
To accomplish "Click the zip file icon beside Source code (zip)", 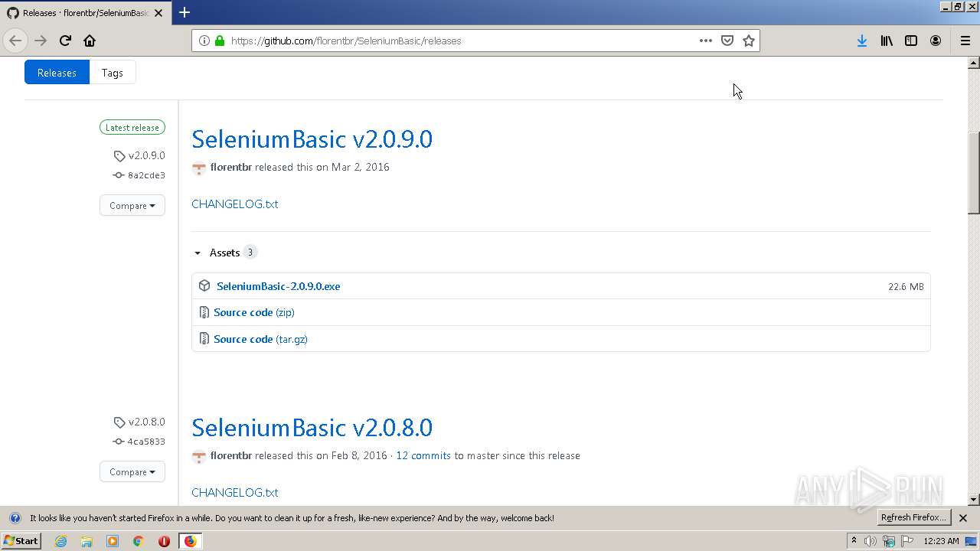I will point(204,312).
